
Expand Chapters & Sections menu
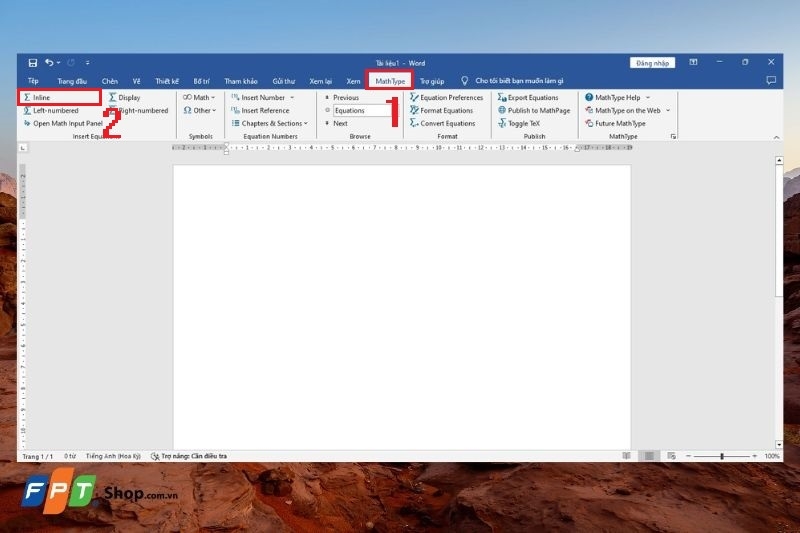[x=270, y=123]
